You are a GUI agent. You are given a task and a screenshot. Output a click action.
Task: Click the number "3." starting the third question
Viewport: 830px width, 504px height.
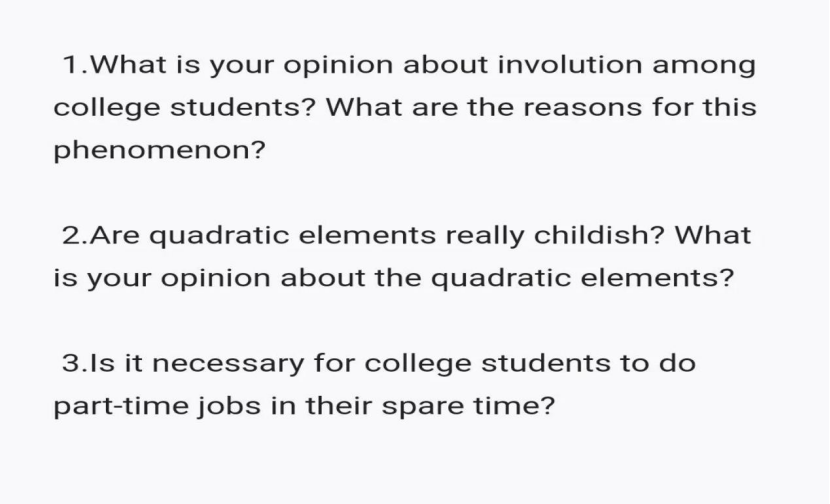pyautogui.click(x=76, y=363)
